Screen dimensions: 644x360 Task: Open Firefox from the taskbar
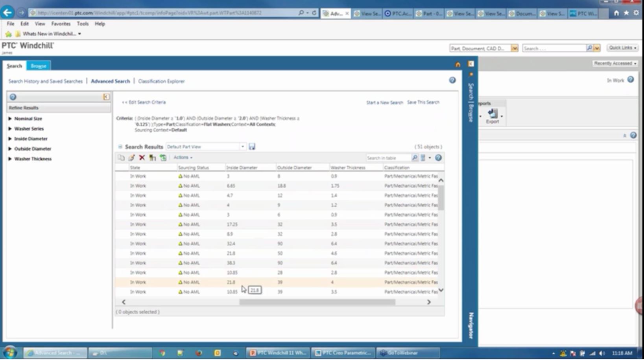pos(199,353)
